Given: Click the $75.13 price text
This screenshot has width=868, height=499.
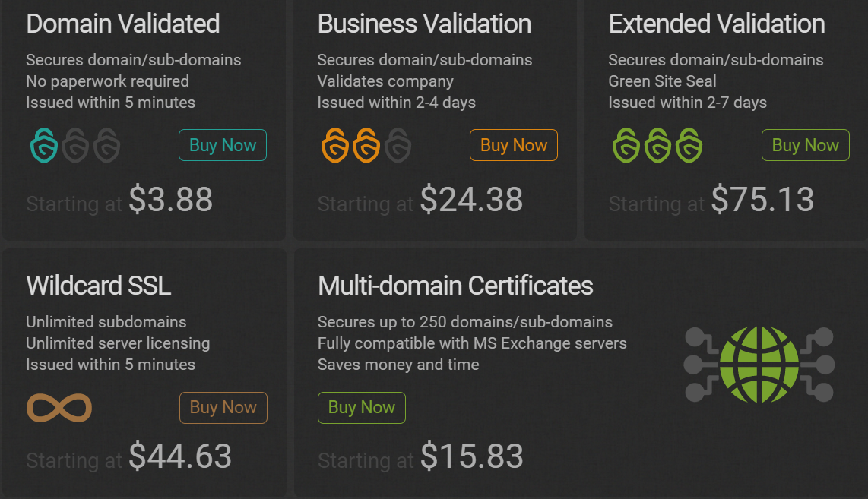Looking at the screenshot, I should (x=763, y=200).
